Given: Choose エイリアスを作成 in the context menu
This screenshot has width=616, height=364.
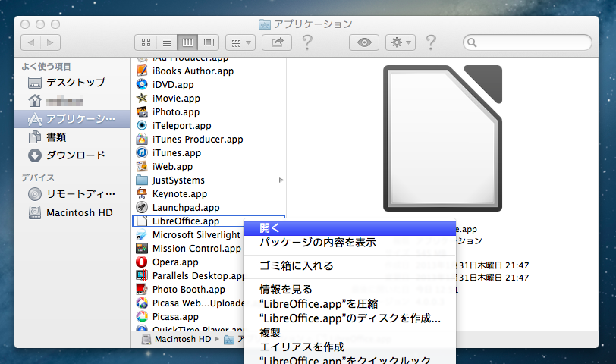Looking at the screenshot, I should (x=350, y=347).
